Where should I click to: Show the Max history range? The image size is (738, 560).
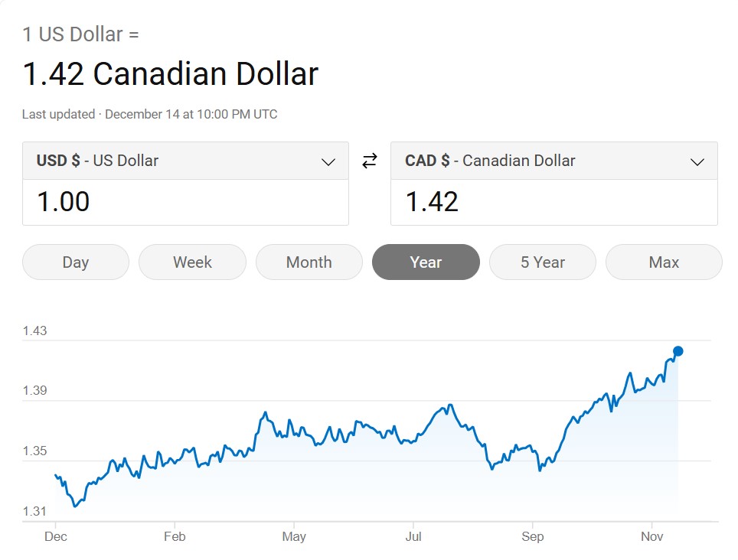pyautogui.click(x=663, y=262)
